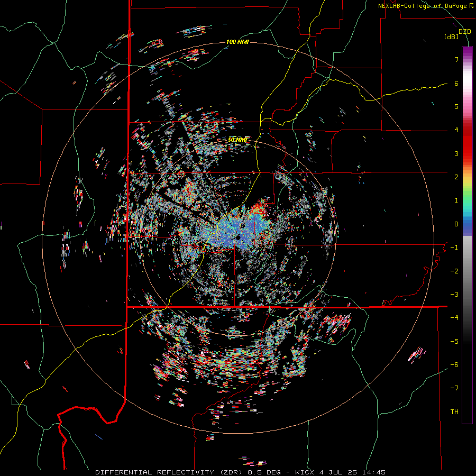Click the [dB] units label

point(451,37)
